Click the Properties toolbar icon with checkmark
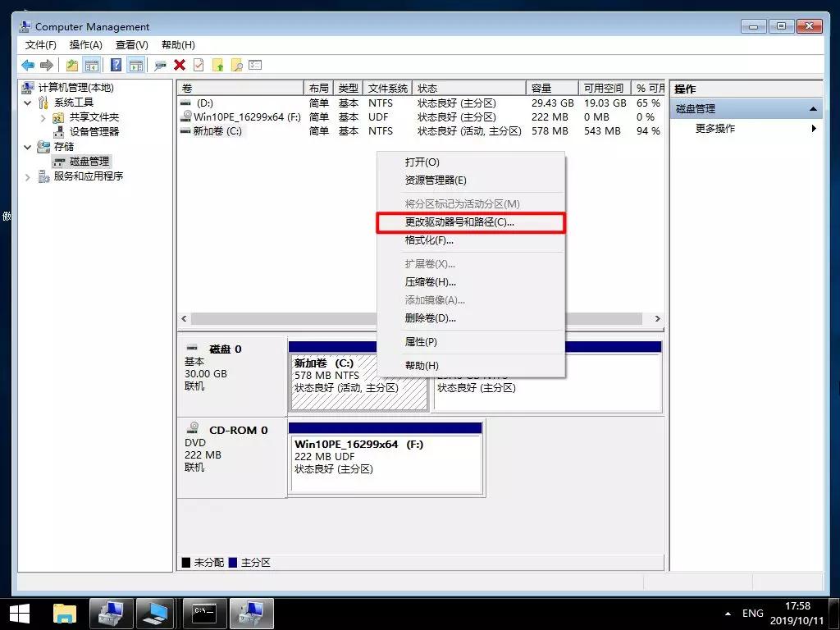 pos(199,65)
